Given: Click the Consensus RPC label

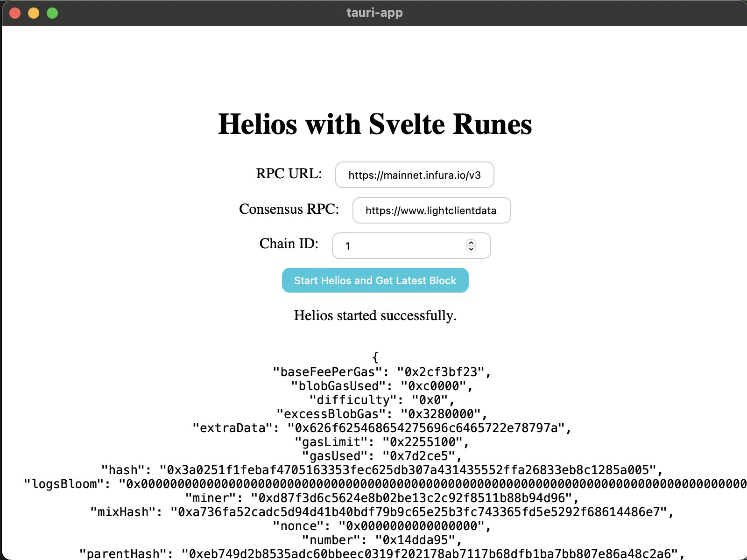Looking at the screenshot, I should pos(289,209).
